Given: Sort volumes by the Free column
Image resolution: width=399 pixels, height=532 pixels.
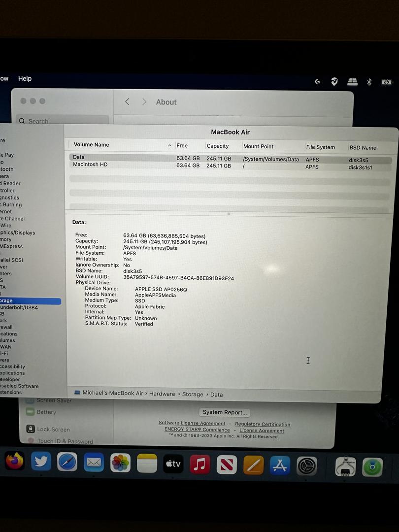Looking at the screenshot, I should [x=182, y=145].
